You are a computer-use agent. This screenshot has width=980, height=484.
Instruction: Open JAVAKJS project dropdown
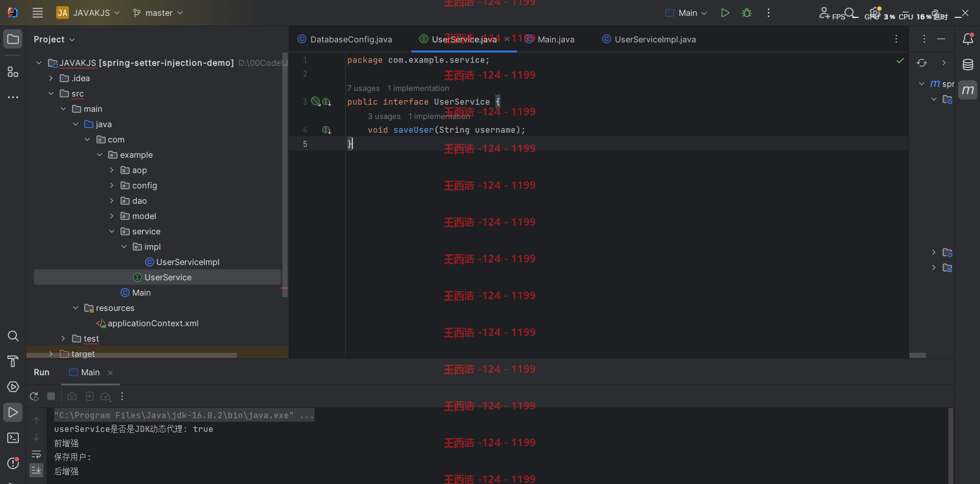click(88, 13)
